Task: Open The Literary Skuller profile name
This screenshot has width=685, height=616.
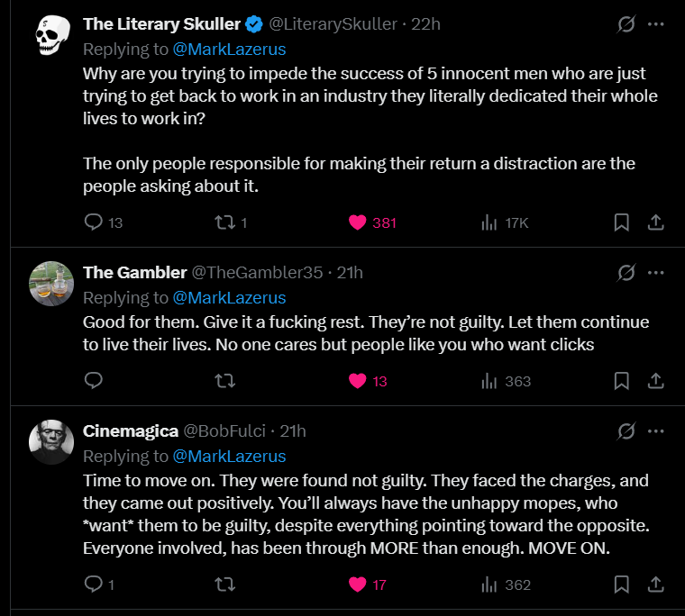Action: (x=161, y=24)
